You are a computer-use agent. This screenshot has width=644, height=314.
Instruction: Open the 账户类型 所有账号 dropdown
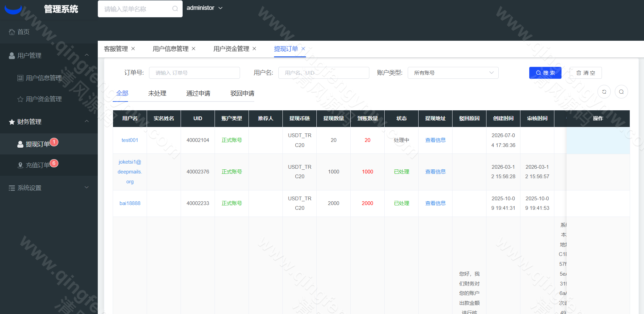pyautogui.click(x=453, y=73)
